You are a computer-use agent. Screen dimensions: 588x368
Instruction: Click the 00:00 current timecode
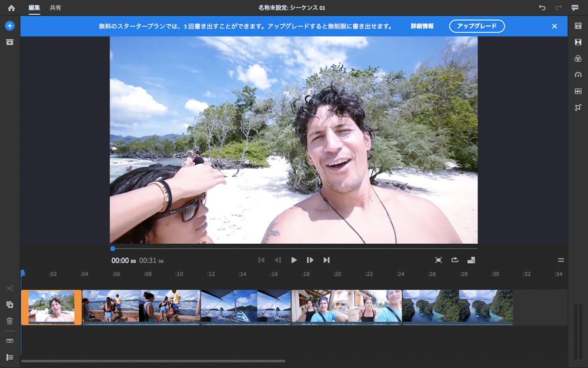[x=123, y=260]
